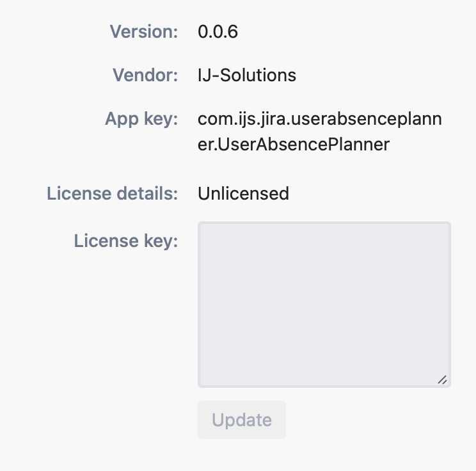
Task: Click the License details label
Action: point(113,193)
